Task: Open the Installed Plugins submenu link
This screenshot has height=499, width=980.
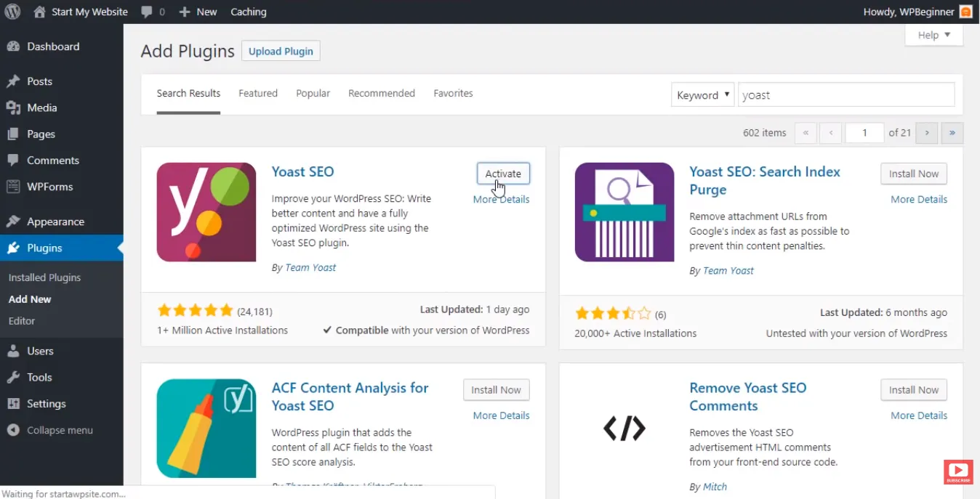Action: [44, 277]
